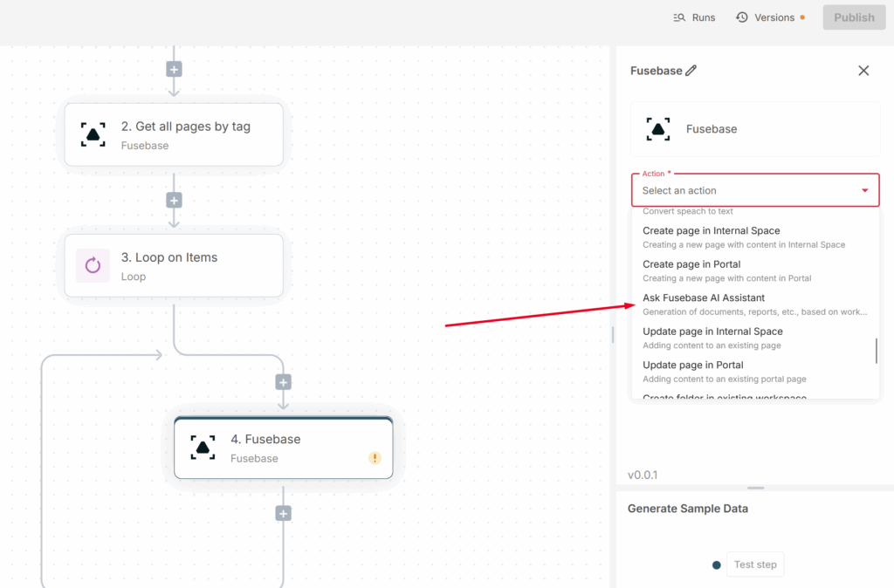This screenshot has width=894, height=588.
Task: Pick Update page in Internal Space
Action: 712,332
